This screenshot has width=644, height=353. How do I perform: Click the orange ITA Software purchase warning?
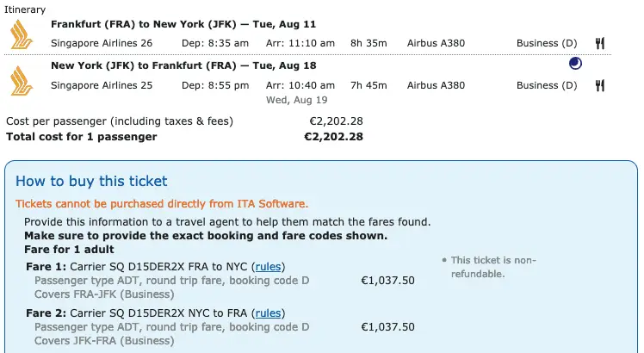(162, 204)
